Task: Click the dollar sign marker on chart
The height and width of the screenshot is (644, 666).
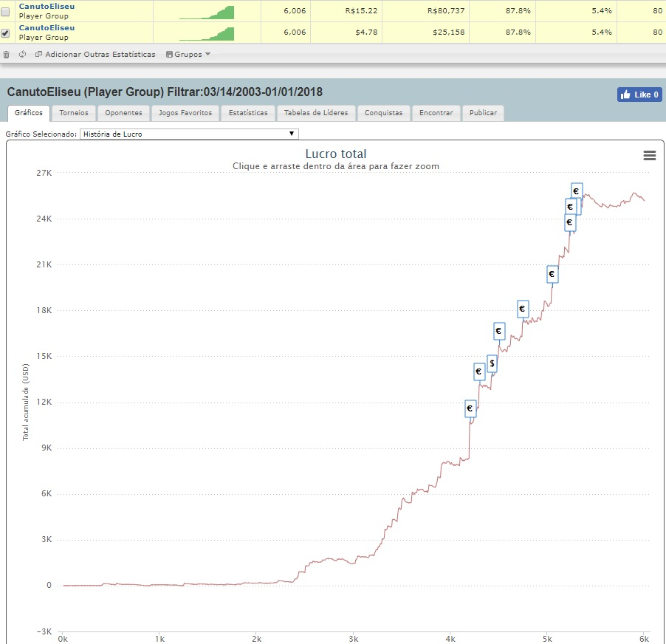Action: click(x=492, y=363)
